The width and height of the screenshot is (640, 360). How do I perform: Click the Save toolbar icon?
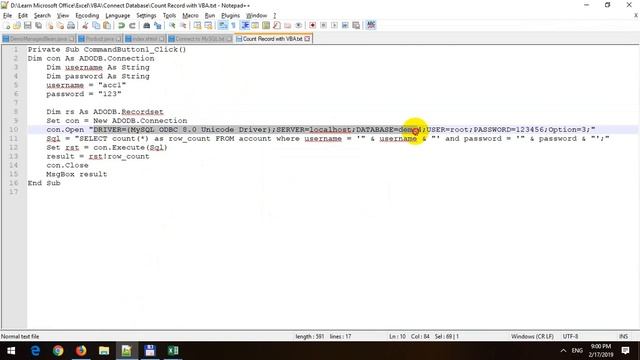(28, 25)
